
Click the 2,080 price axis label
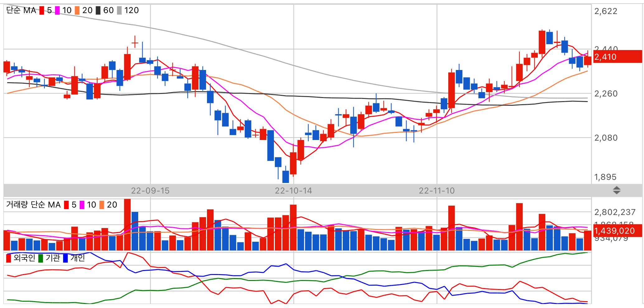606,138
